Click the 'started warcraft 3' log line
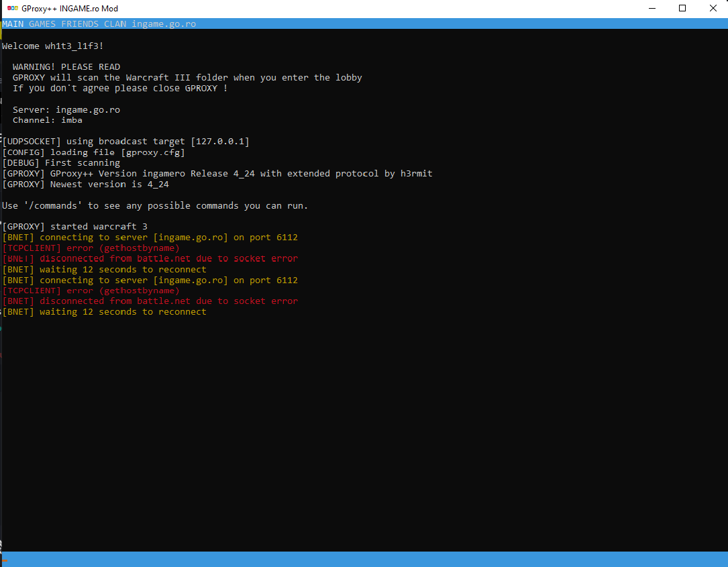Screen dimensions: 728x567 click(x=75, y=227)
